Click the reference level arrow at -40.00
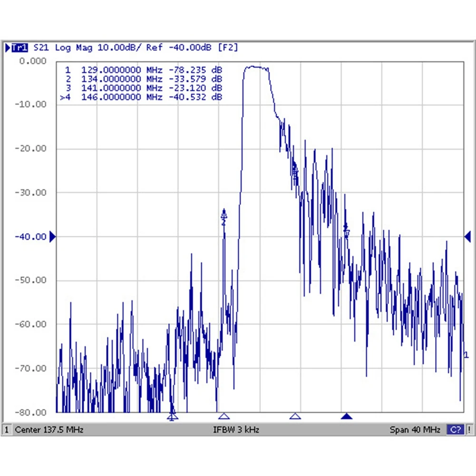476x476 pixels. [52, 236]
